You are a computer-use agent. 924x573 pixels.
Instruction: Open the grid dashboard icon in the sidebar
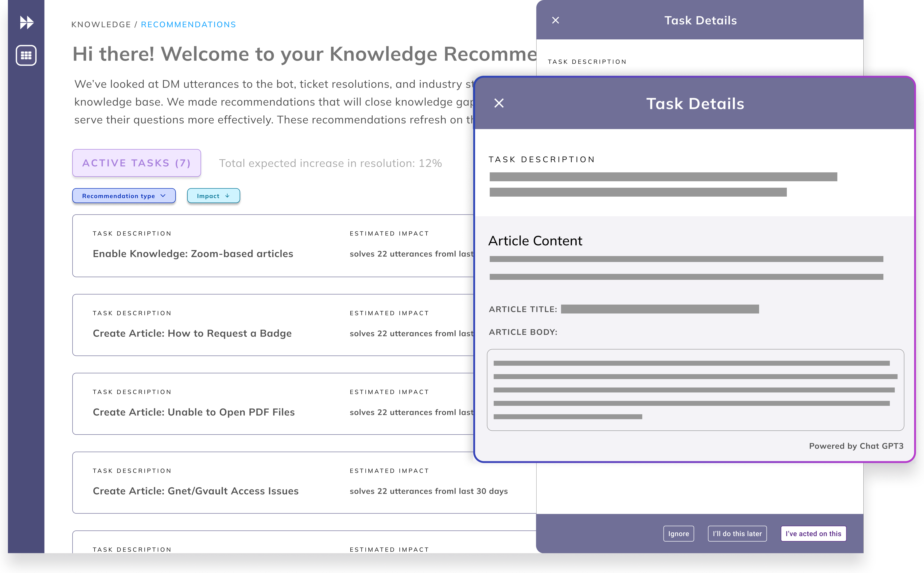26,55
